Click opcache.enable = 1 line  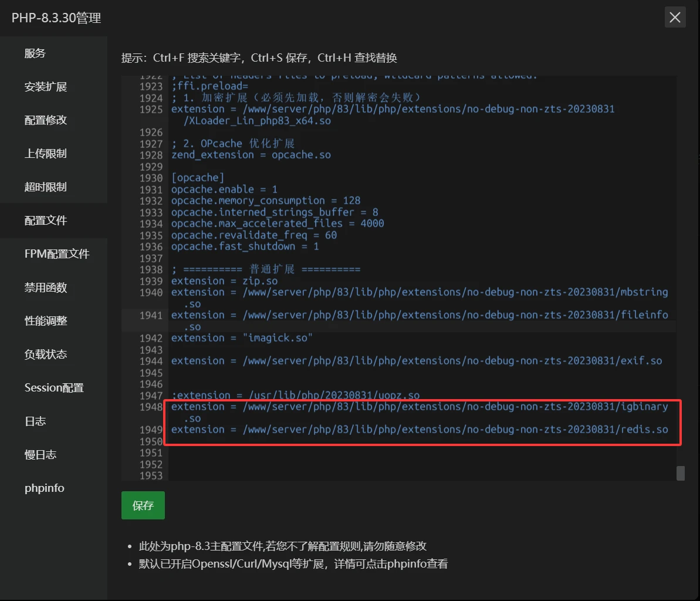coord(225,190)
